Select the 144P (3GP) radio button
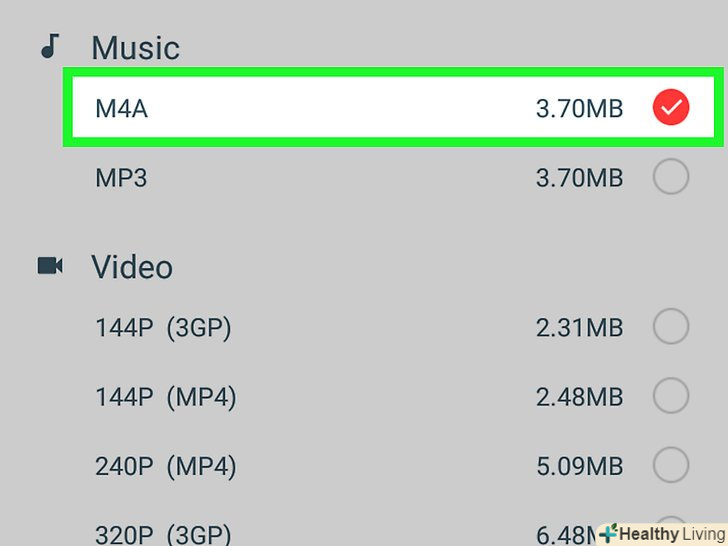 [670, 326]
